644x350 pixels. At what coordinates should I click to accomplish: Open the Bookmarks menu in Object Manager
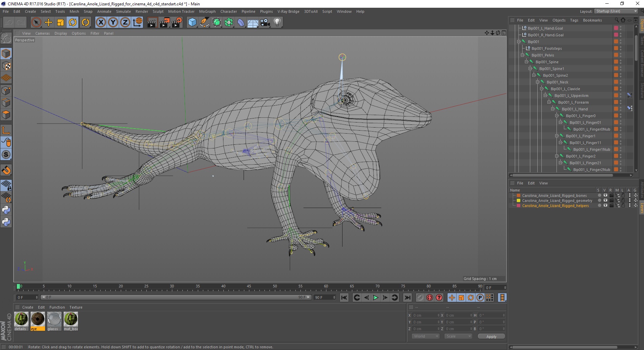592,20
